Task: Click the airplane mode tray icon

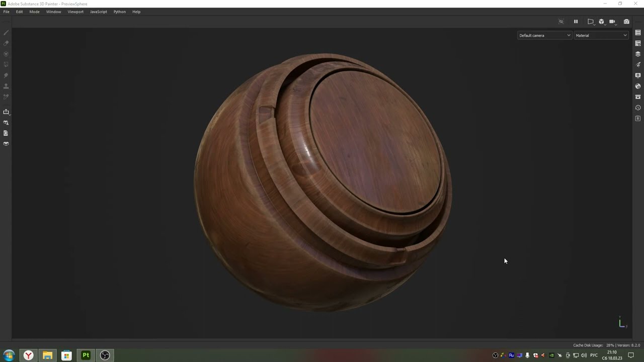Action: pos(559,355)
